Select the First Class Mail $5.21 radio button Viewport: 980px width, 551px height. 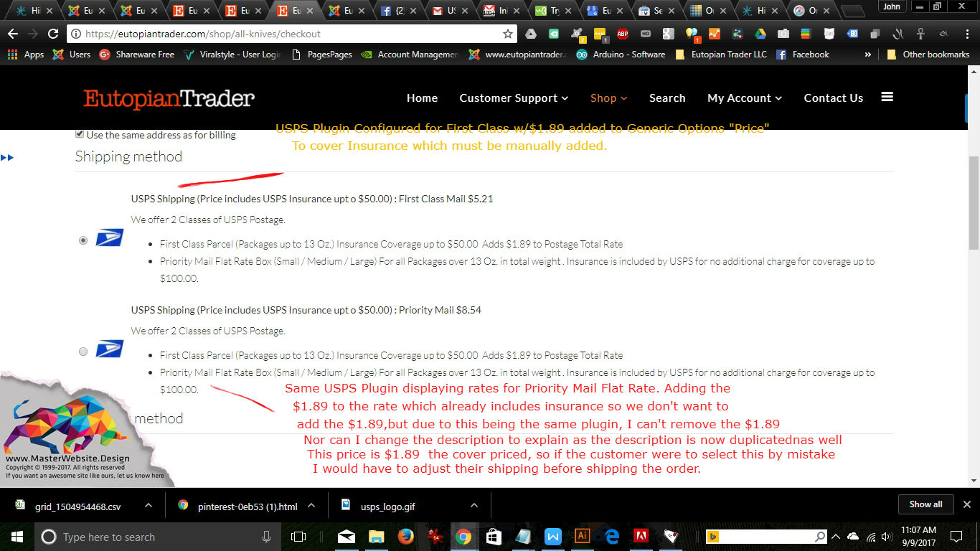[x=83, y=240]
